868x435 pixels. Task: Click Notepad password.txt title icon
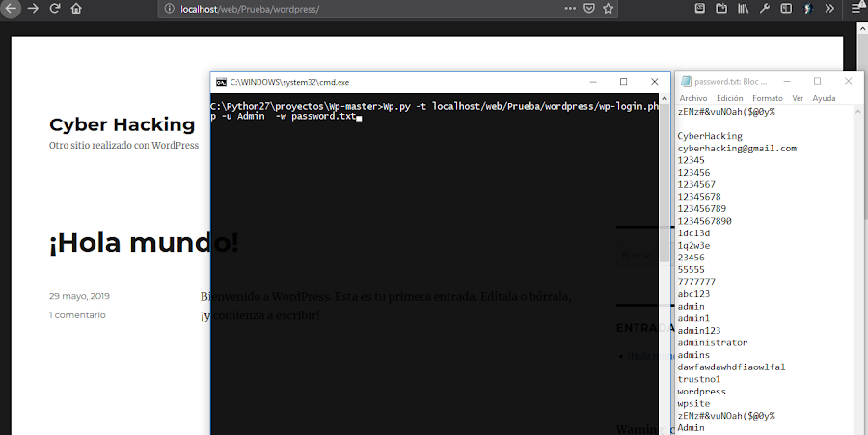[686, 81]
